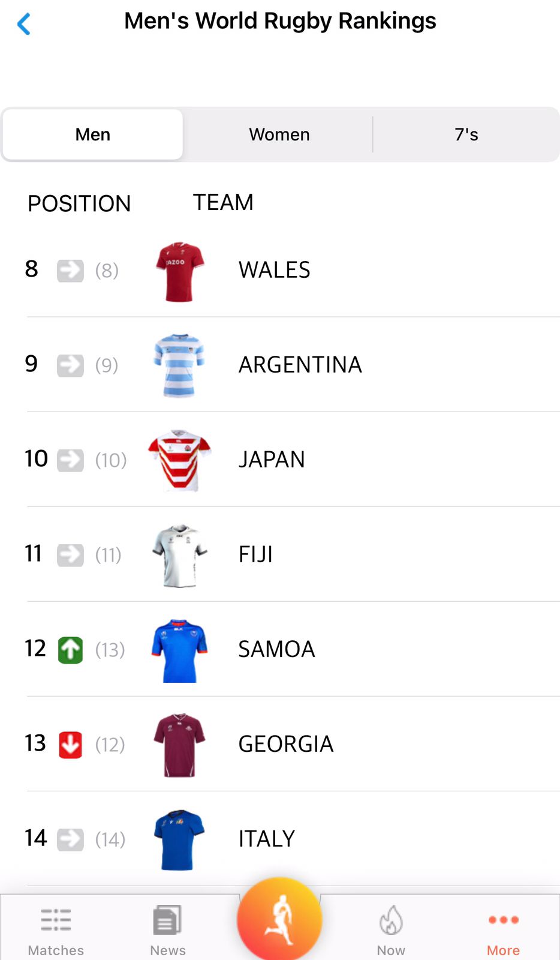Tap the Wales unchanged-position arrow icon

pyautogui.click(x=70, y=271)
